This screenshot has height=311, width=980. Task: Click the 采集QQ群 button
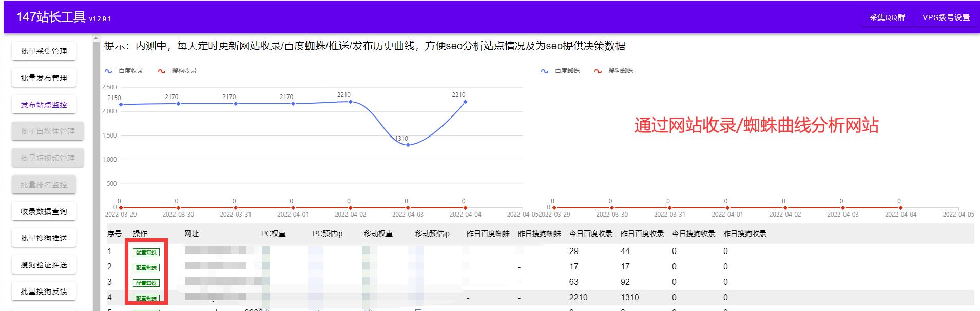click(x=887, y=17)
